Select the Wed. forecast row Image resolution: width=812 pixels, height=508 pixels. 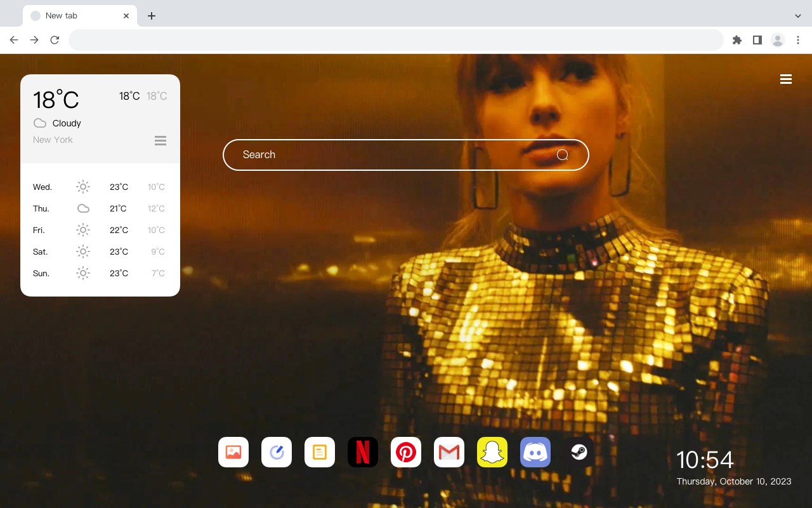click(100, 187)
